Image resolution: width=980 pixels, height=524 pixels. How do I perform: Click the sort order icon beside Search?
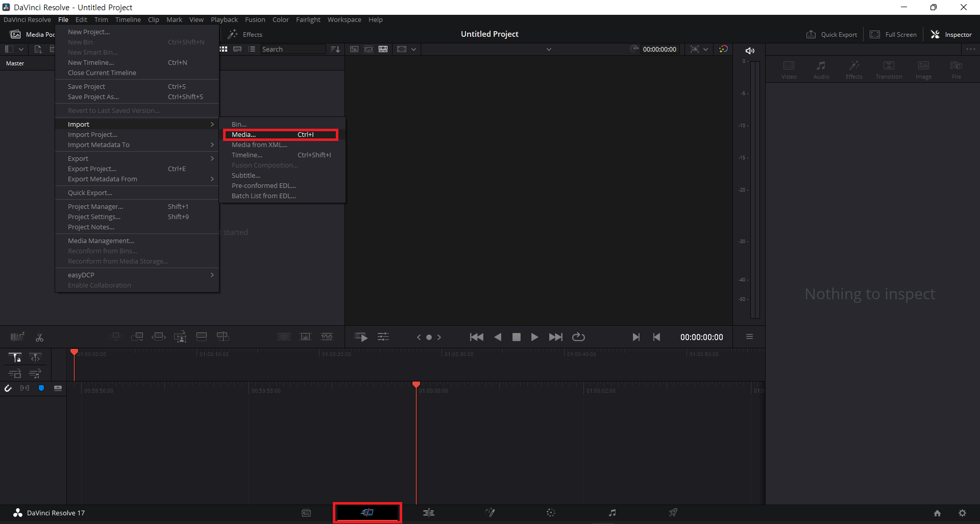point(335,49)
